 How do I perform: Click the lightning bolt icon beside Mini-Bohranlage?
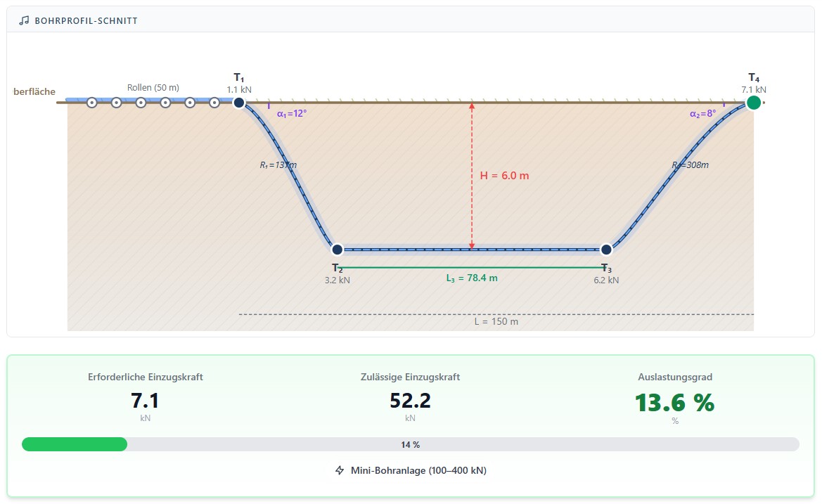click(x=340, y=470)
